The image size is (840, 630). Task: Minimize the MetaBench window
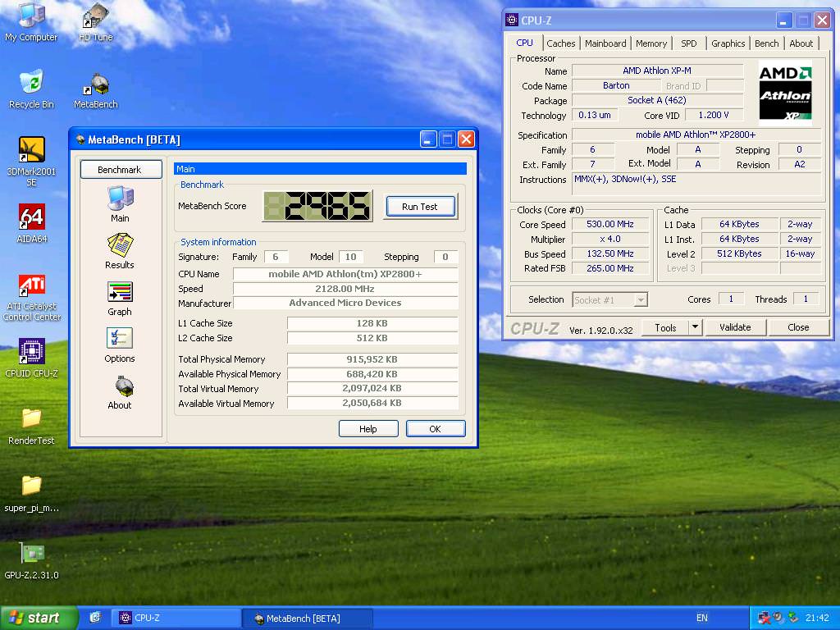click(x=428, y=139)
